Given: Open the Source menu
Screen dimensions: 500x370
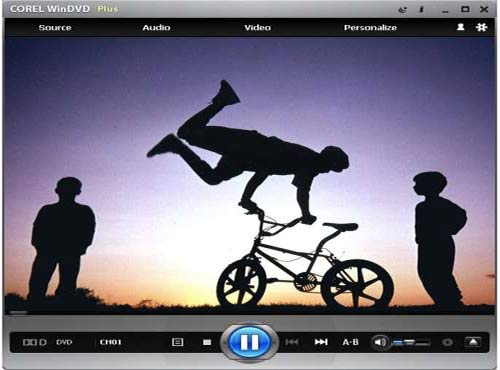Looking at the screenshot, I should pyautogui.click(x=55, y=28).
